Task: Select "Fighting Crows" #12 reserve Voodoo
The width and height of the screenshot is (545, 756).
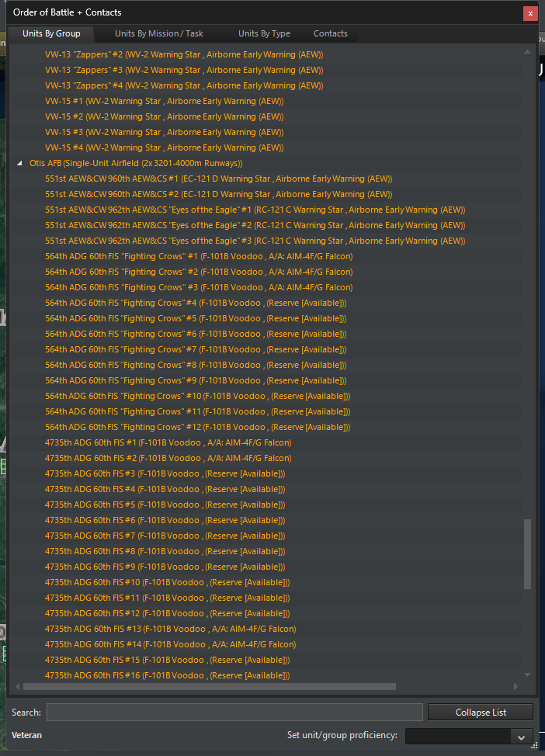Action: pos(198,427)
